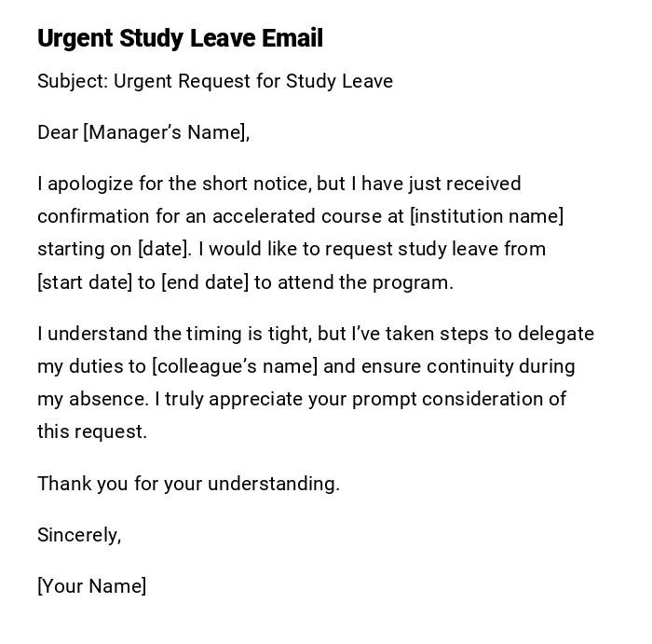Select the [Manager's Name] placeholder
652x644 pixels.
coord(165,132)
